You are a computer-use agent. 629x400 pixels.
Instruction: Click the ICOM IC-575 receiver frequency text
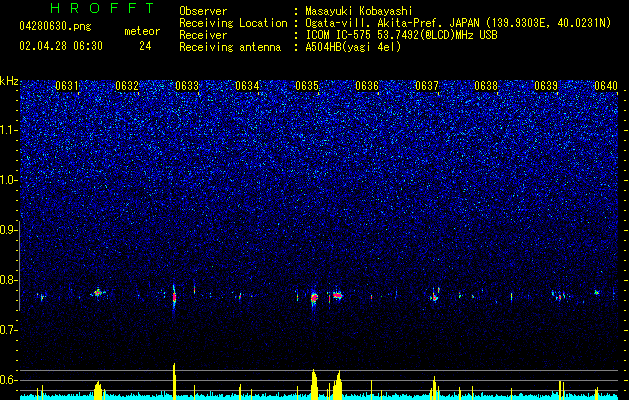tap(401, 35)
